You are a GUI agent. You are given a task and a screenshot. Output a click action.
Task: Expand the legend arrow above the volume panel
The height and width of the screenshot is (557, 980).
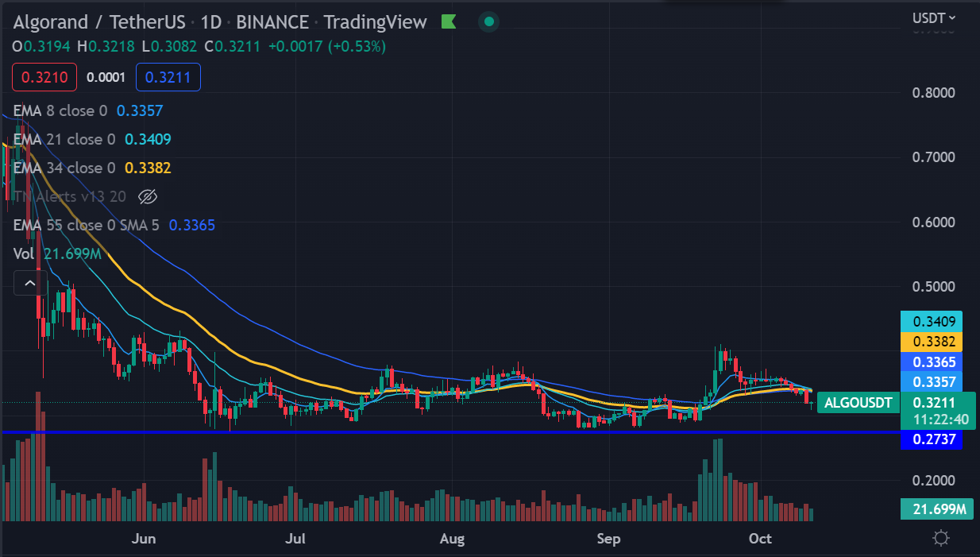click(29, 282)
